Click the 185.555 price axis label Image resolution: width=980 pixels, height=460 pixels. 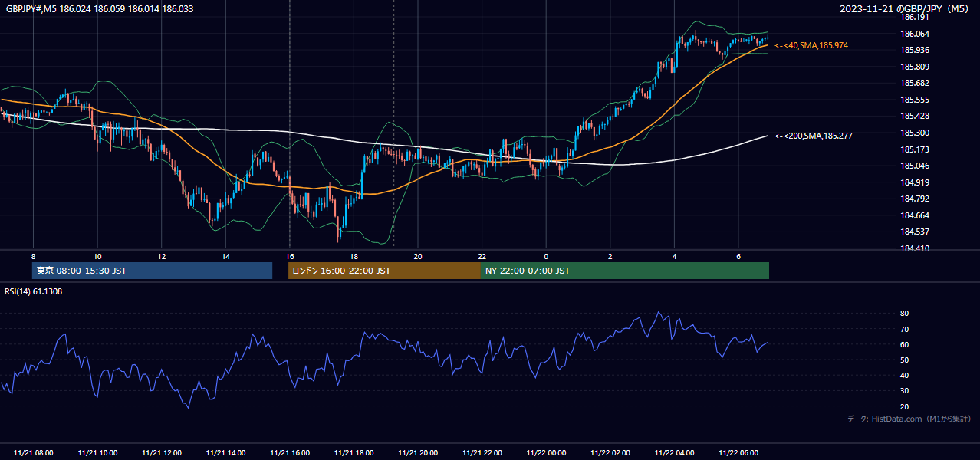coord(914,100)
